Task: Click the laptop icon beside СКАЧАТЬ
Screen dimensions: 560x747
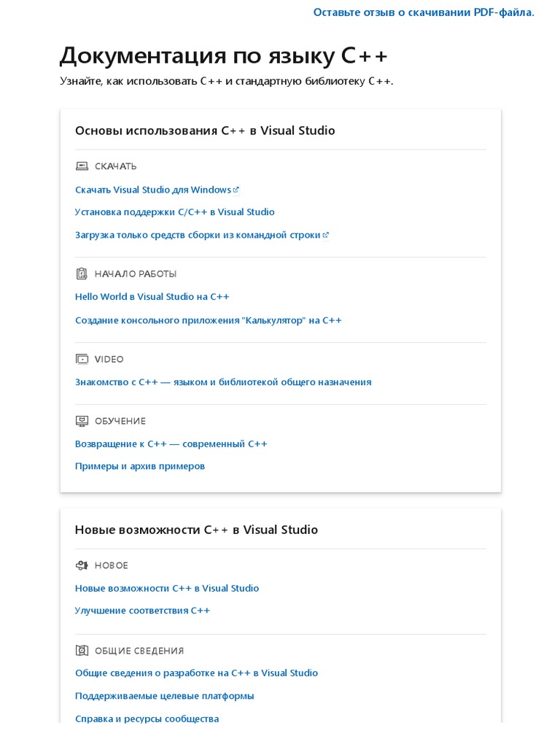Action: [82, 166]
